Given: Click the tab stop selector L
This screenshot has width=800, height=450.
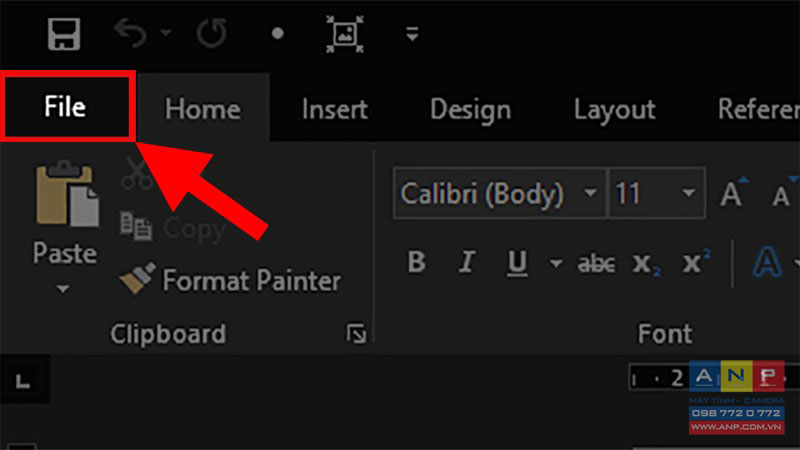Looking at the screenshot, I should 22,380.
